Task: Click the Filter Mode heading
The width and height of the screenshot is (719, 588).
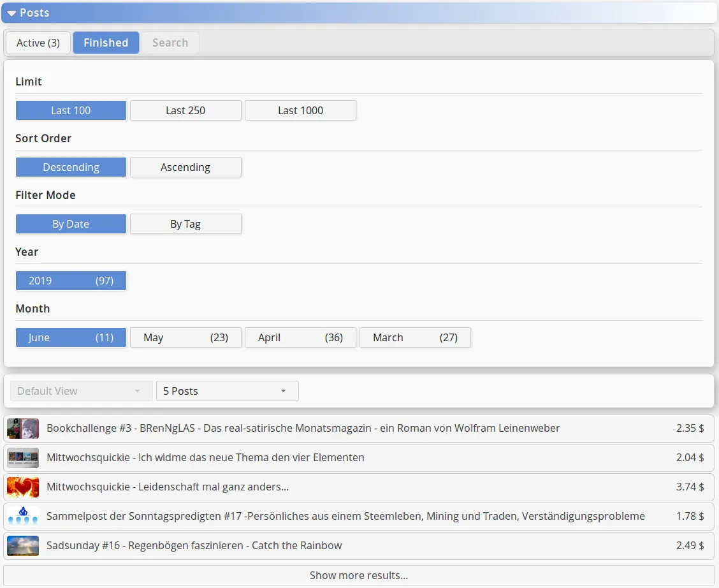Action: (45, 195)
